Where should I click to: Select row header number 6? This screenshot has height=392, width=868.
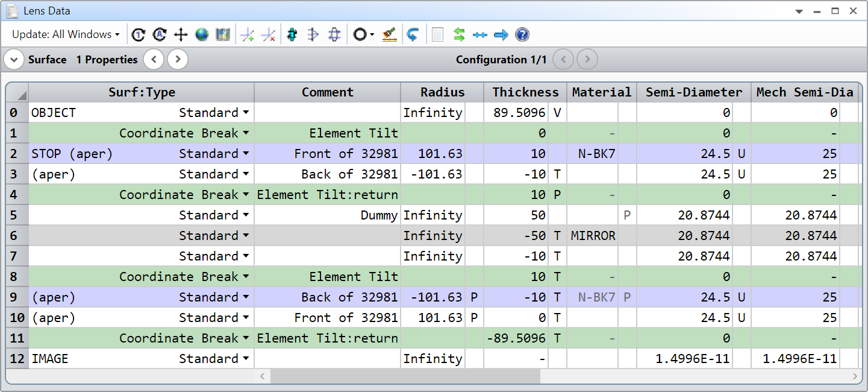pyautogui.click(x=17, y=236)
